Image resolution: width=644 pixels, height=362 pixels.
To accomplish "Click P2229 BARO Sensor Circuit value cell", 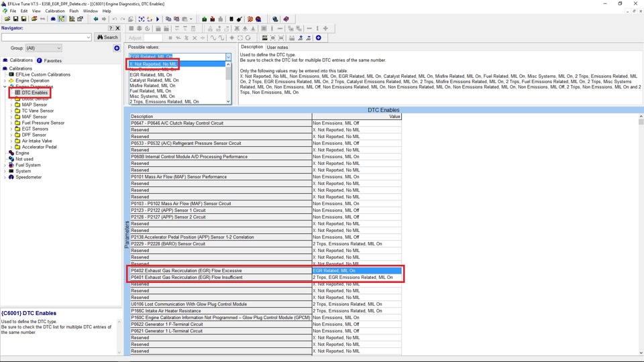I will pos(356,244).
